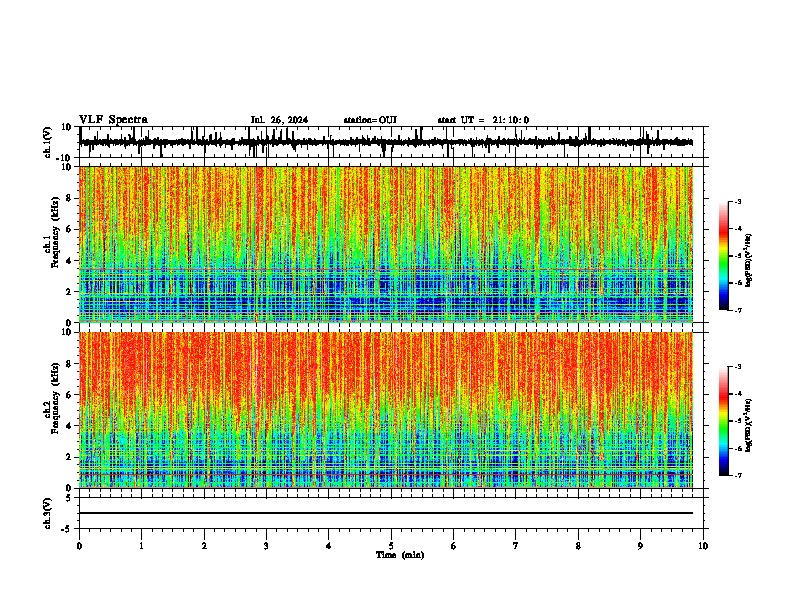Click the -4 tick on ch.1 color bar
Image resolution: width=792 pixels, height=612 pixels.
click(738, 229)
